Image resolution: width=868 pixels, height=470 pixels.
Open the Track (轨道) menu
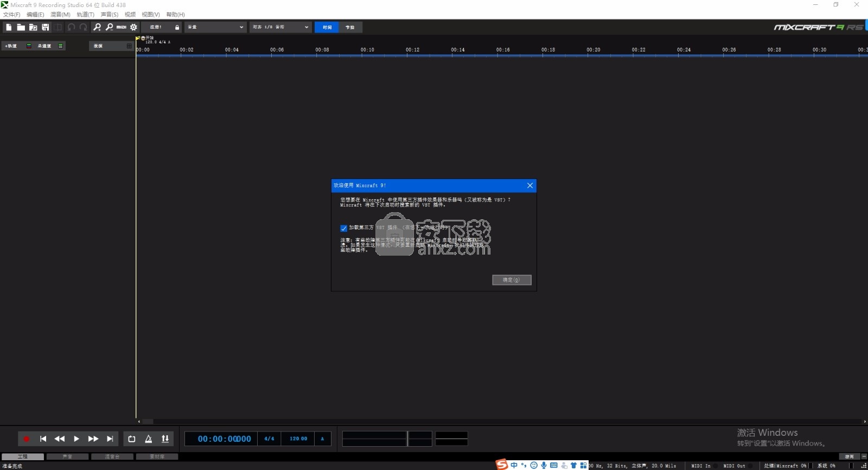point(85,15)
